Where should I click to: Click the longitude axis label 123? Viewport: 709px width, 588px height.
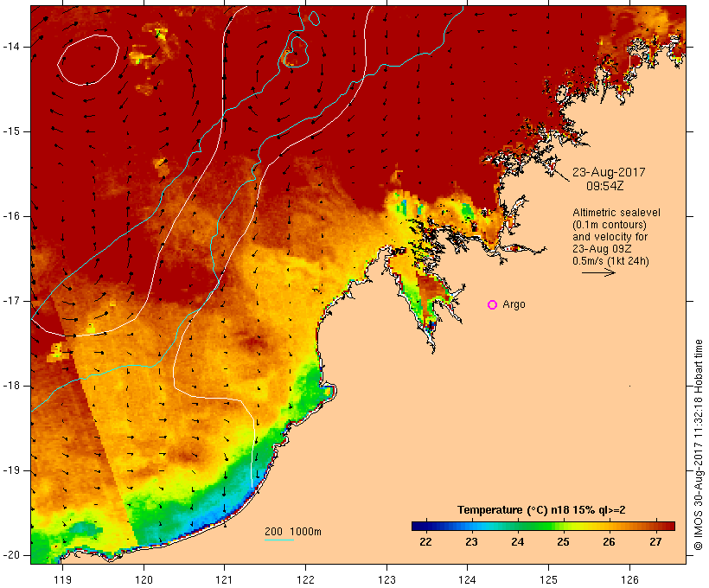[386, 580]
